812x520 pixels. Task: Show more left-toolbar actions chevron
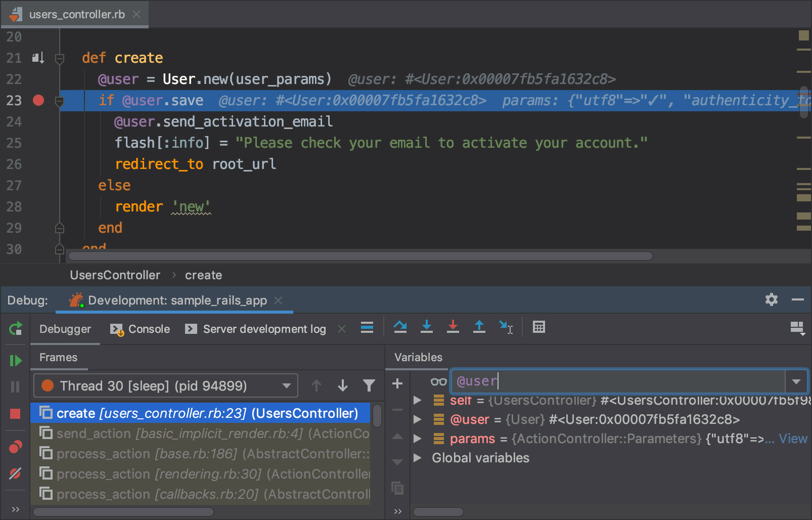[x=15, y=509]
